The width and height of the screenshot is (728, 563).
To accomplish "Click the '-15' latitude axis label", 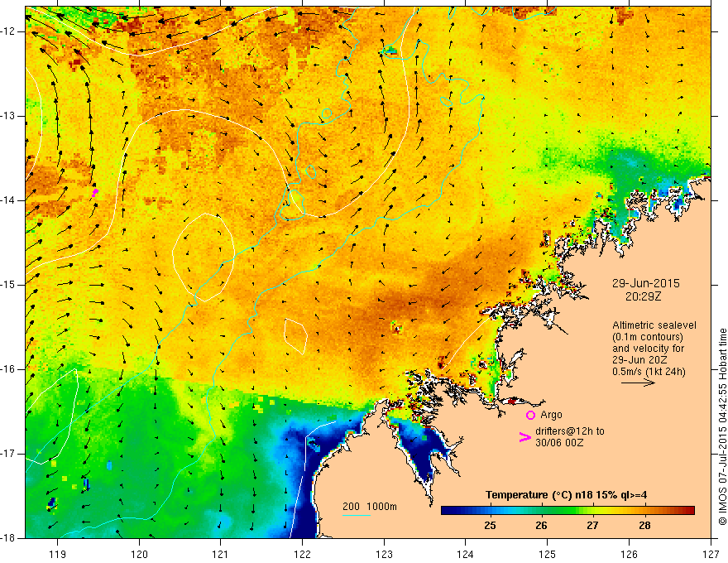I will coord(9,285).
